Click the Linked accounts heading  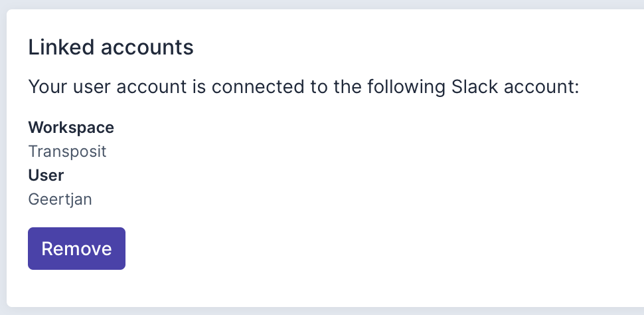coord(111,48)
